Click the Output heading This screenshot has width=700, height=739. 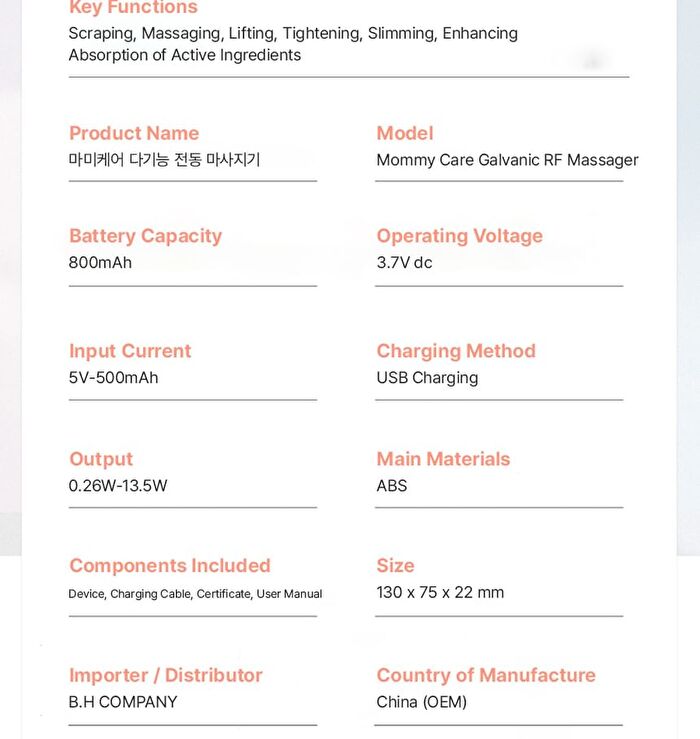[x=101, y=460]
